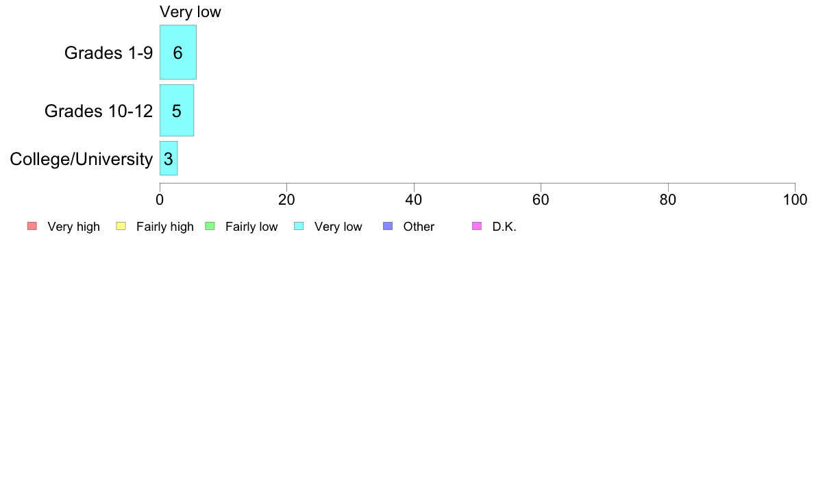This screenshot has height=504, width=814.
Task: Click the Grades 10-12 axis label
Action: [x=99, y=111]
